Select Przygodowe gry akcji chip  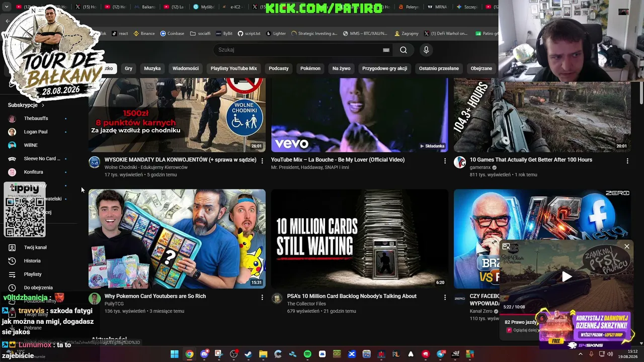[x=384, y=68]
